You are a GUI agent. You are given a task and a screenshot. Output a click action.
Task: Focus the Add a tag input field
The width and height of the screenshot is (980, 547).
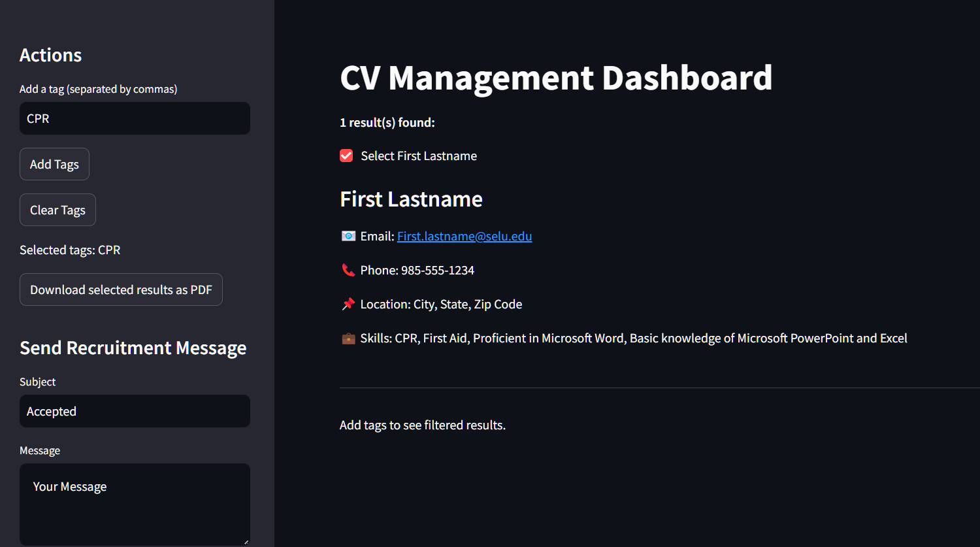point(135,118)
